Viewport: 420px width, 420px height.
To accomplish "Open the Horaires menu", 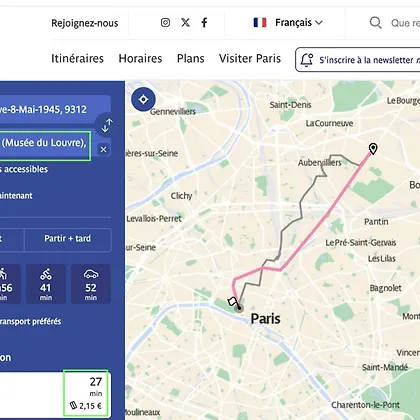I will pyautogui.click(x=140, y=59).
